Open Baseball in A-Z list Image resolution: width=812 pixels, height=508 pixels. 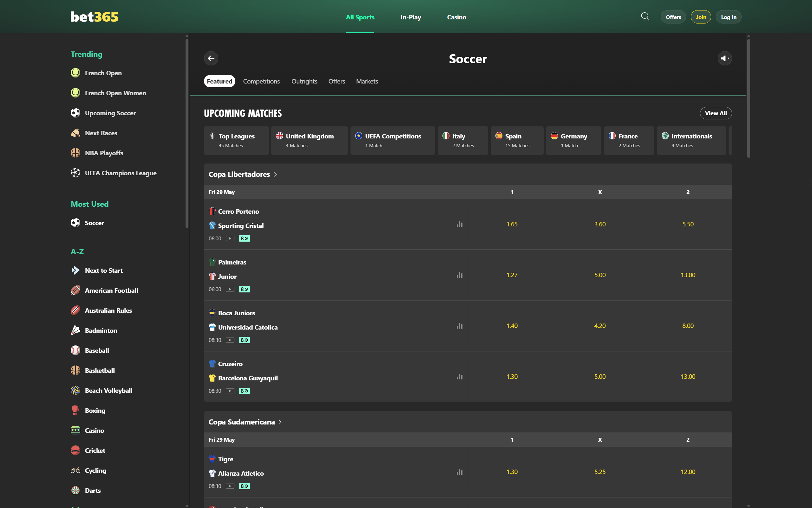pos(90,351)
